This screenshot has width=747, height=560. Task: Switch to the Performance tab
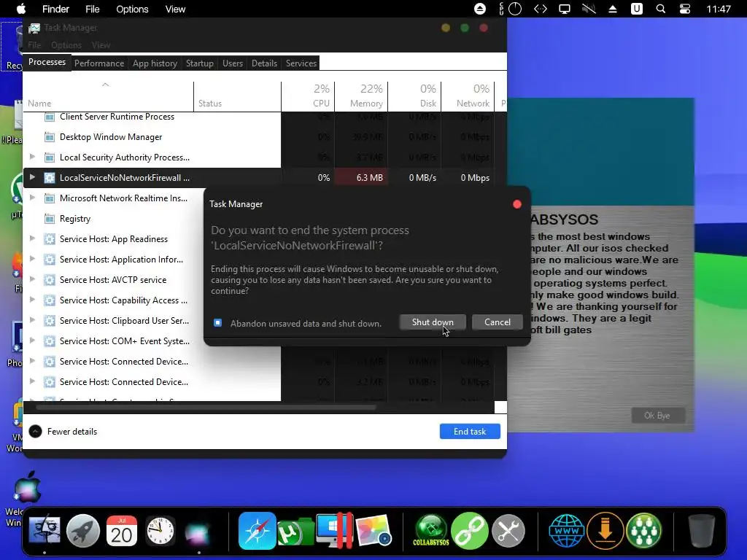(99, 63)
